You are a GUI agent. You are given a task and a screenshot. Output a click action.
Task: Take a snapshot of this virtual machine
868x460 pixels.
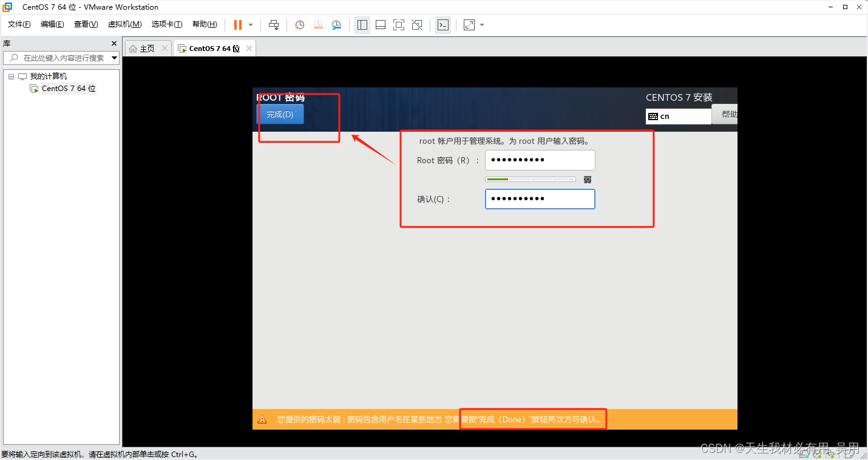click(300, 25)
